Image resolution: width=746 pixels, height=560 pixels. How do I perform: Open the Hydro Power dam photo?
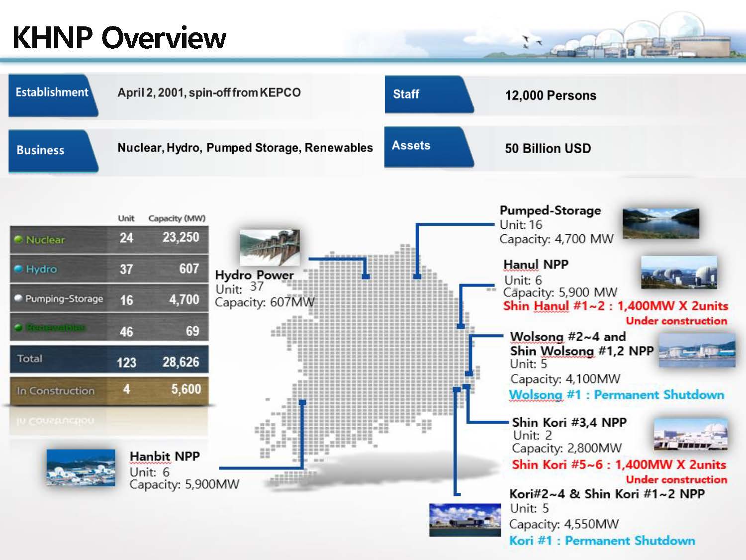point(269,247)
